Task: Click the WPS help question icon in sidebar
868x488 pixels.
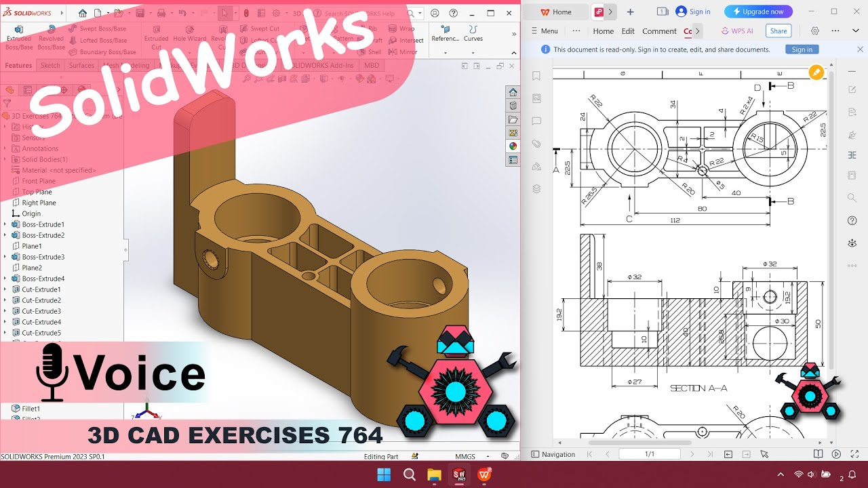Action: (852, 220)
